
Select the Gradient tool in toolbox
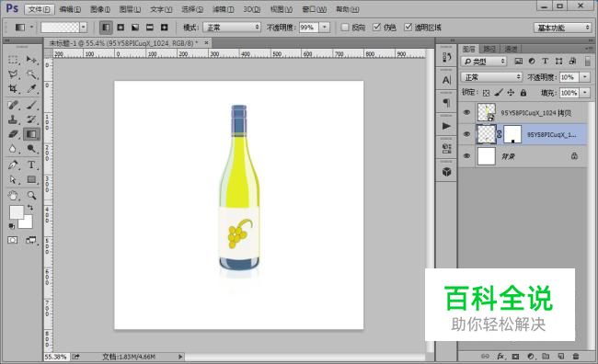[x=31, y=134]
